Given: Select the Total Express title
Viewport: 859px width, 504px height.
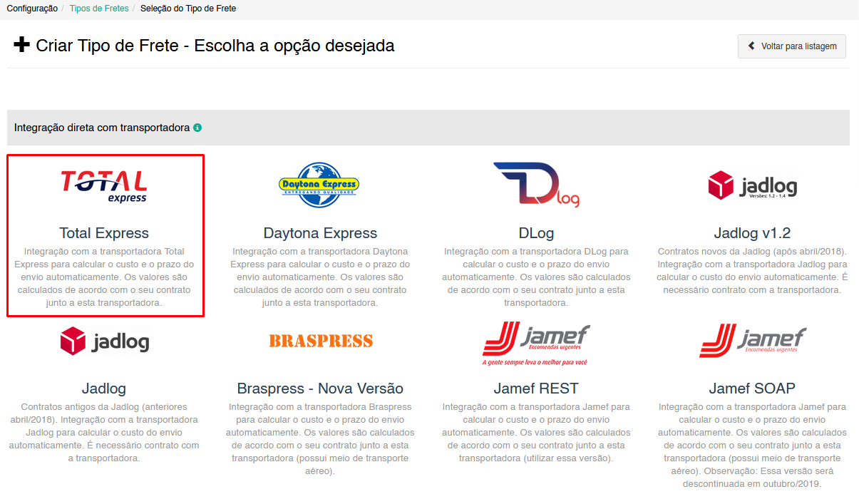Looking at the screenshot, I should tap(104, 233).
